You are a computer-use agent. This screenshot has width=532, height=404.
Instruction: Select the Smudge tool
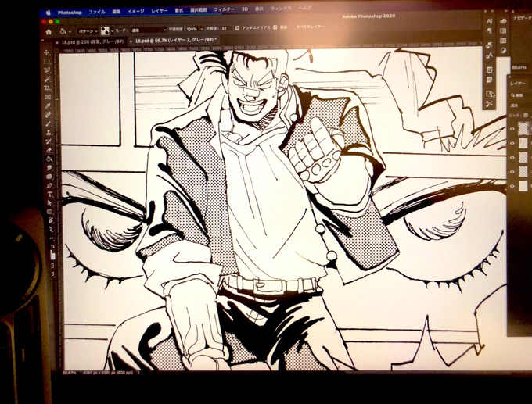(x=49, y=168)
